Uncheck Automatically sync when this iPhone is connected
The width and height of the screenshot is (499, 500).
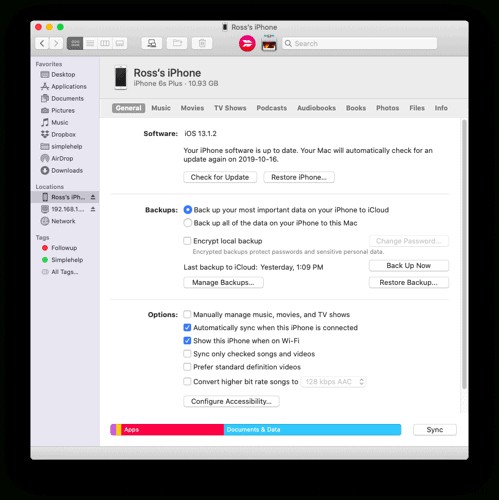tap(187, 327)
